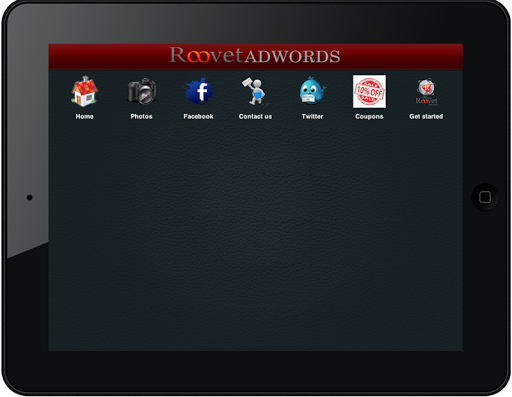The image size is (512, 397).
Task: Open the 10% OFF coupons stamp
Action: pos(369,91)
